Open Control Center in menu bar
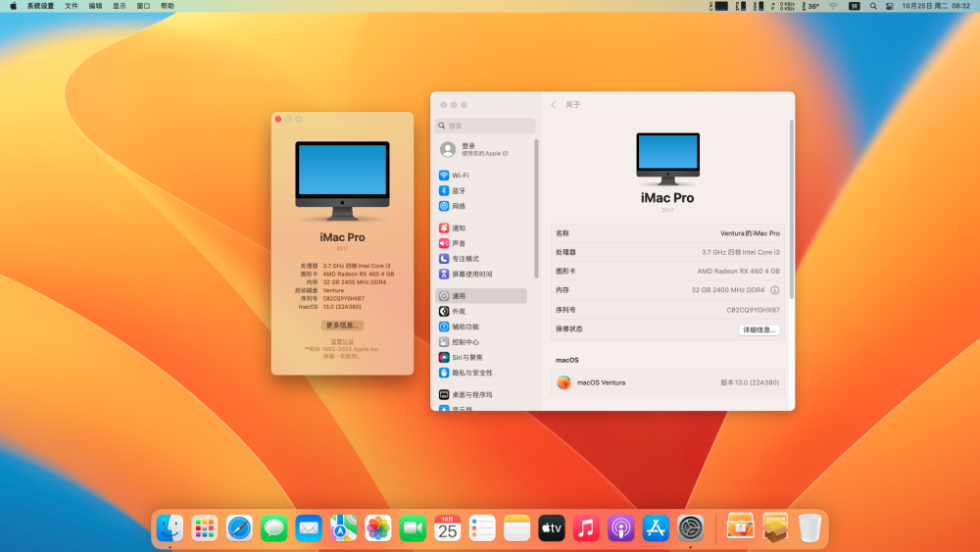The width and height of the screenshot is (980, 552). (890, 6)
